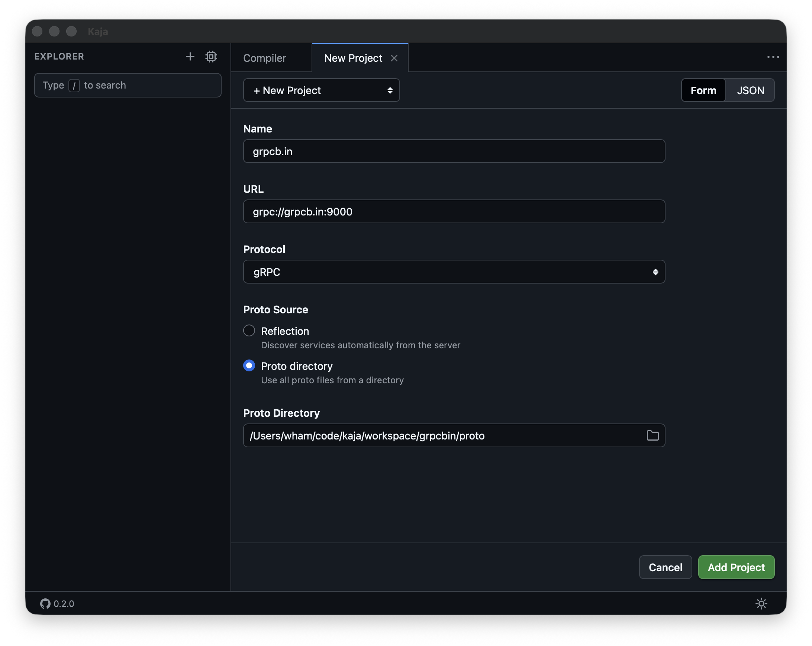Click the URL field containing grpc://grpcb.in:9000
This screenshot has width=812, height=646.
pos(454,211)
